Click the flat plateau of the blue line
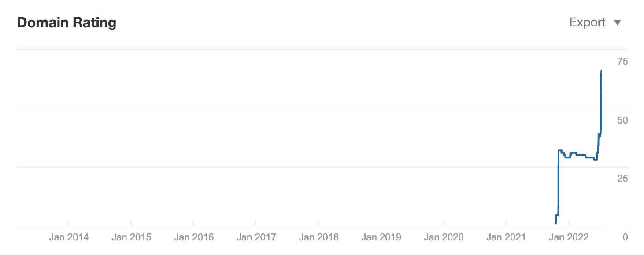Image resolution: width=644 pixels, height=255 pixels. pos(577,155)
